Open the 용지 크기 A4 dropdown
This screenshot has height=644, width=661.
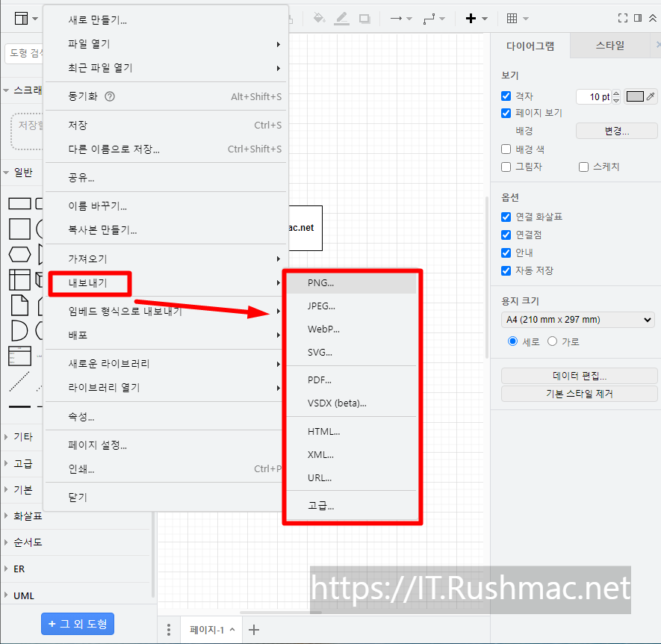(577, 320)
